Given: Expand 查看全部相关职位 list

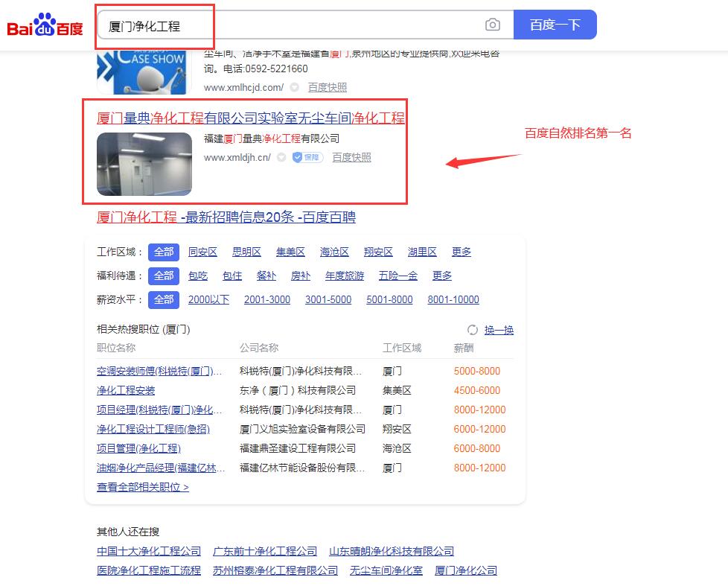Looking at the screenshot, I should [143, 488].
